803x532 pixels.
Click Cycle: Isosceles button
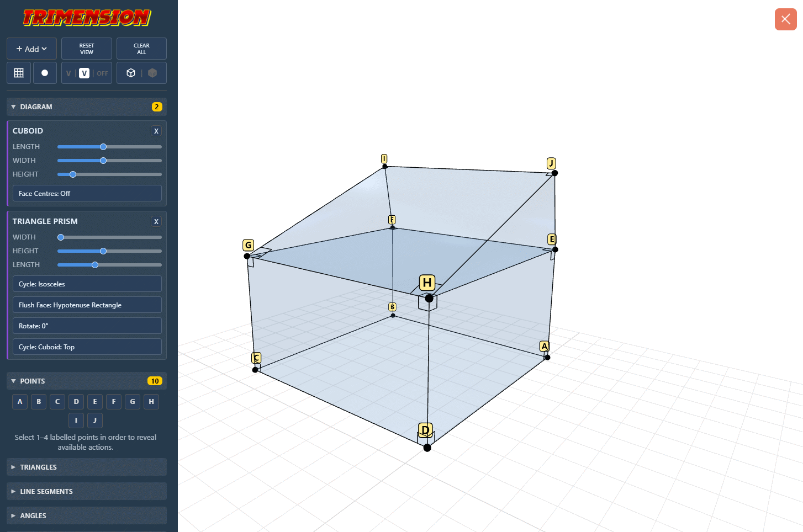[87, 284]
